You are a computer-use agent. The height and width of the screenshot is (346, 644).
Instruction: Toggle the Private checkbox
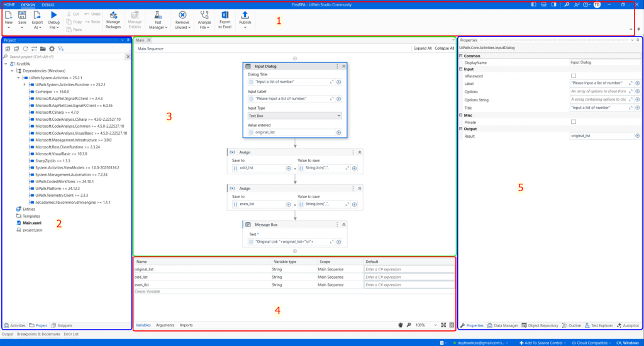pyautogui.click(x=574, y=122)
